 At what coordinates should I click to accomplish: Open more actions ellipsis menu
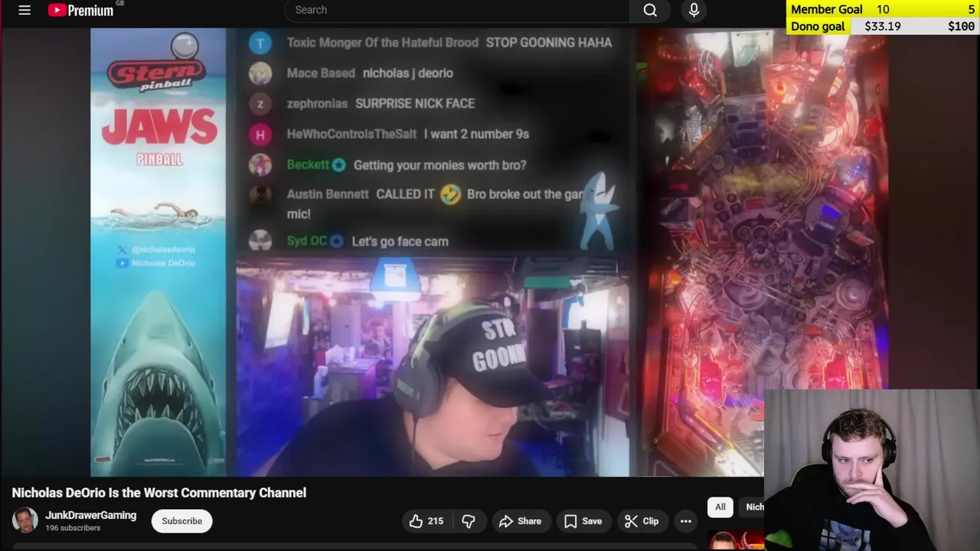click(686, 521)
